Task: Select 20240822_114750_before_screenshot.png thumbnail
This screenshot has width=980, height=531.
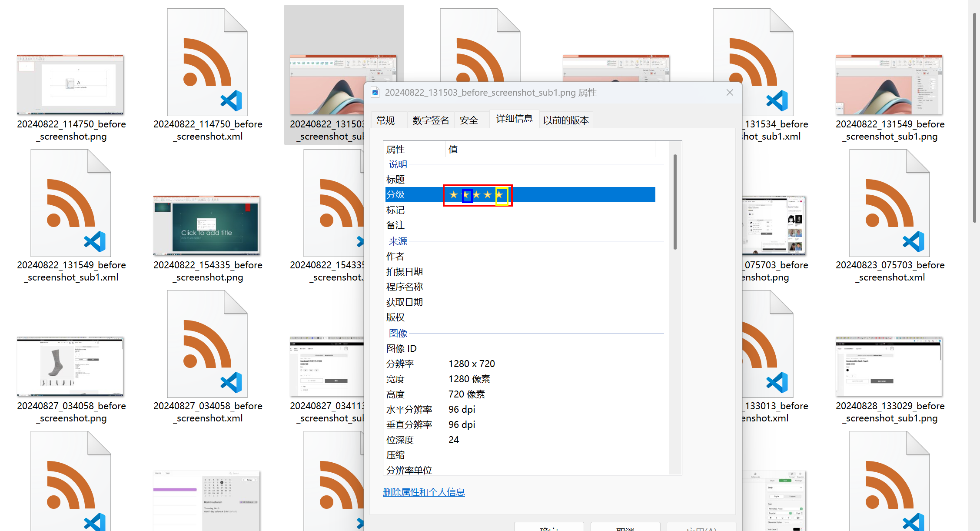Action: coord(70,84)
